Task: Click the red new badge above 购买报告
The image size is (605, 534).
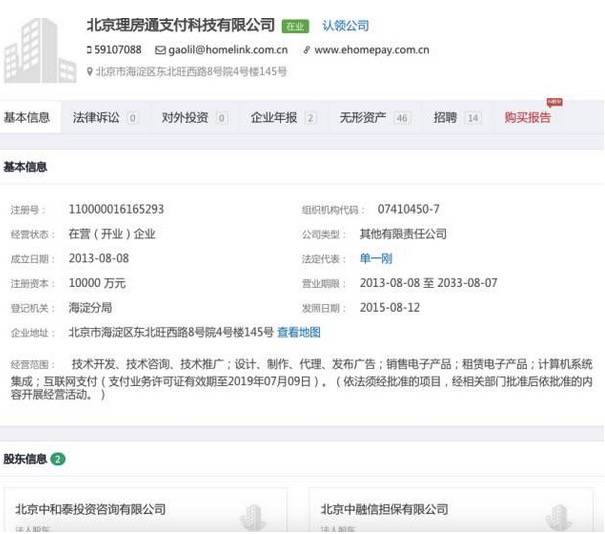Action: point(554,102)
